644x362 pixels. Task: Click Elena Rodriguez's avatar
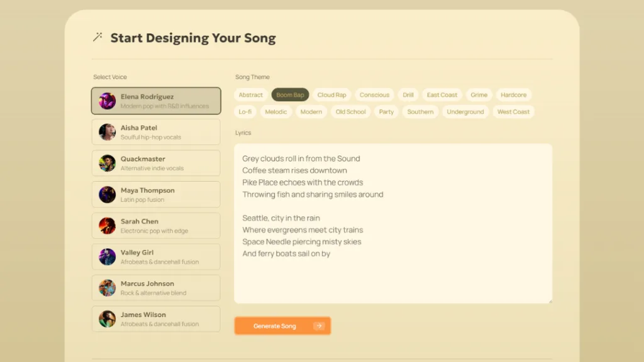tap(107, 101)
